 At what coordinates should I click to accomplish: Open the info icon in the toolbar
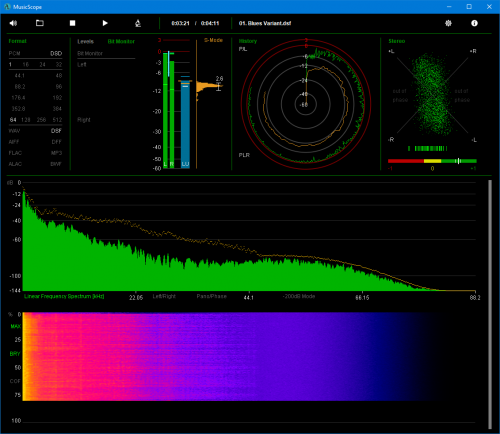click(x=474, y=23)
